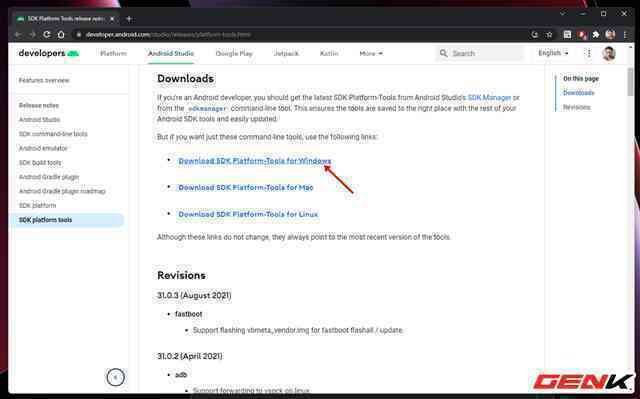The width and height of the screenshot is (640, 399).
Task: Click the search magnifier icon
Action: tap(443, 53)
